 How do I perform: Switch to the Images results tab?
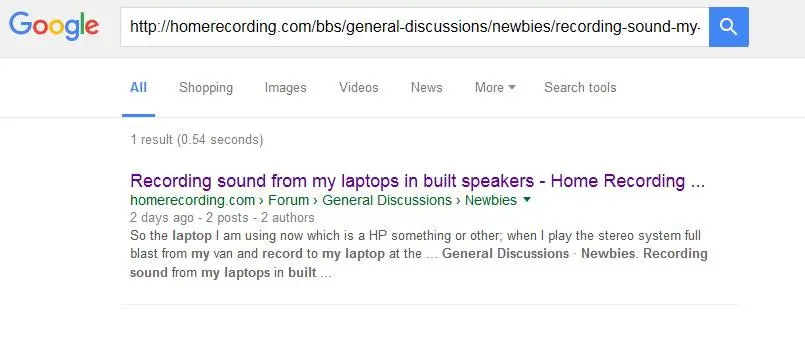pos(285,88)
